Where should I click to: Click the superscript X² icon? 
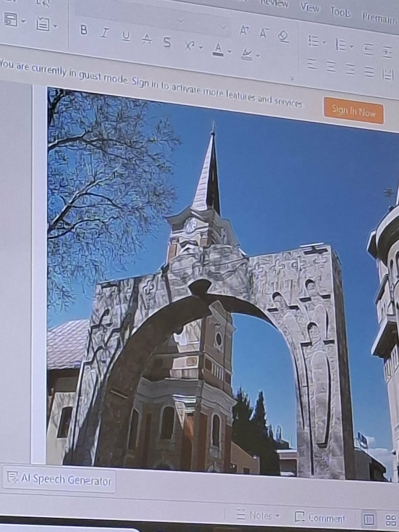click(x=190, y=45)
